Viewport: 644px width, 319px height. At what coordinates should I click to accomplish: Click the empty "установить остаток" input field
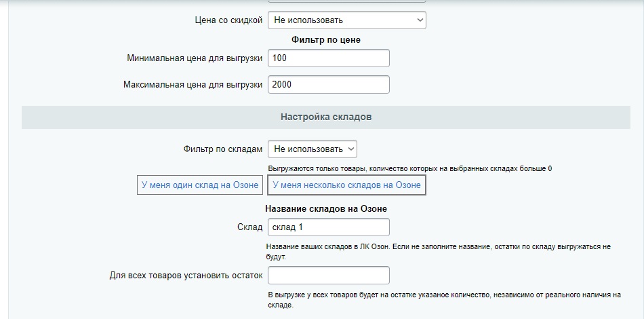[x=328, y=275]
